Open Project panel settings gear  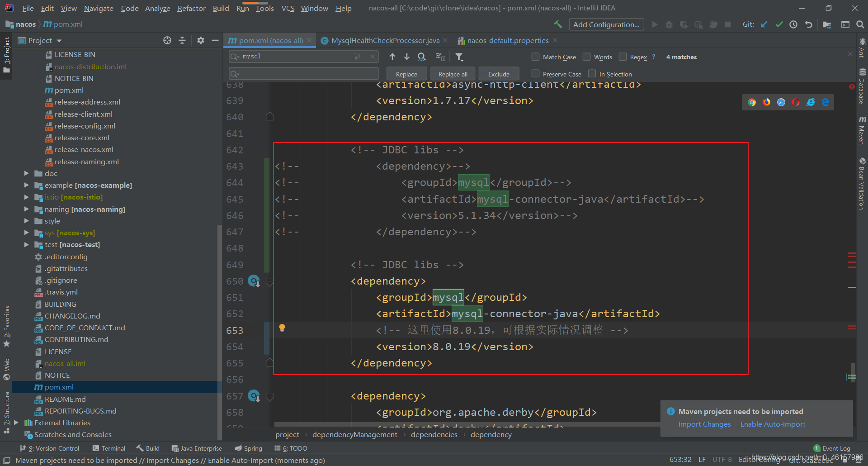[200, 40]
